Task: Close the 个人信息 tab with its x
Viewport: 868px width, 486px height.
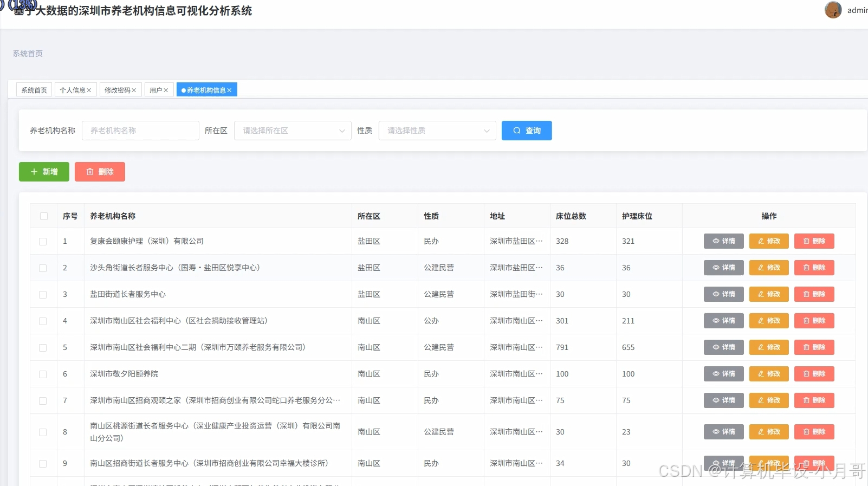Action: pyautogui.click(x=89, y=90)
